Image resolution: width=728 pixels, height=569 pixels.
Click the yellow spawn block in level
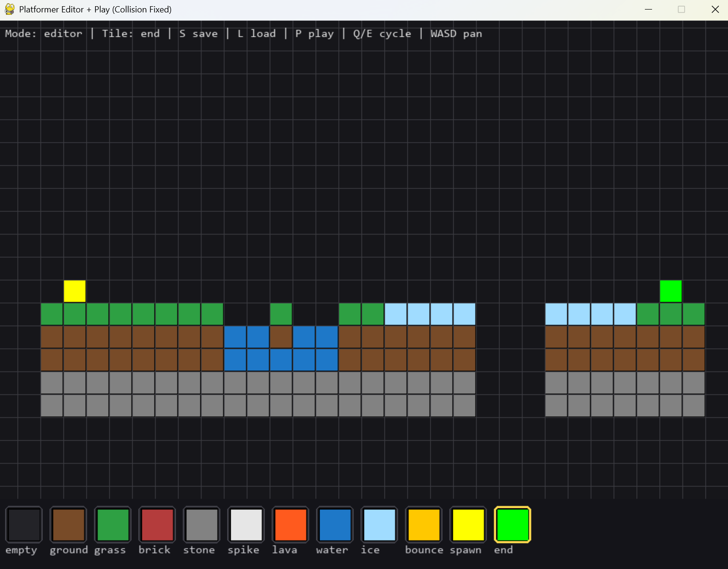pos(75,291)
